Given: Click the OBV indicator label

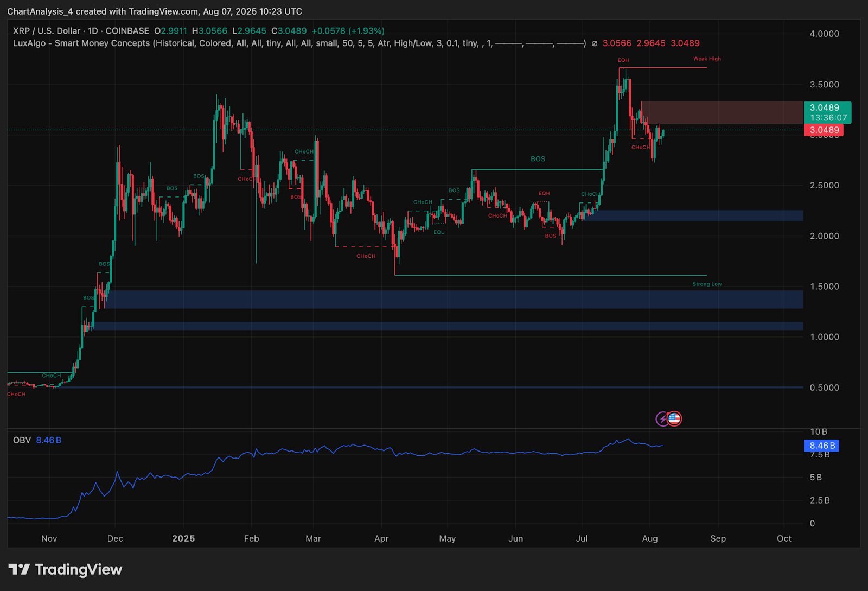Looking at the screenshot, I should tap(22, 440).
